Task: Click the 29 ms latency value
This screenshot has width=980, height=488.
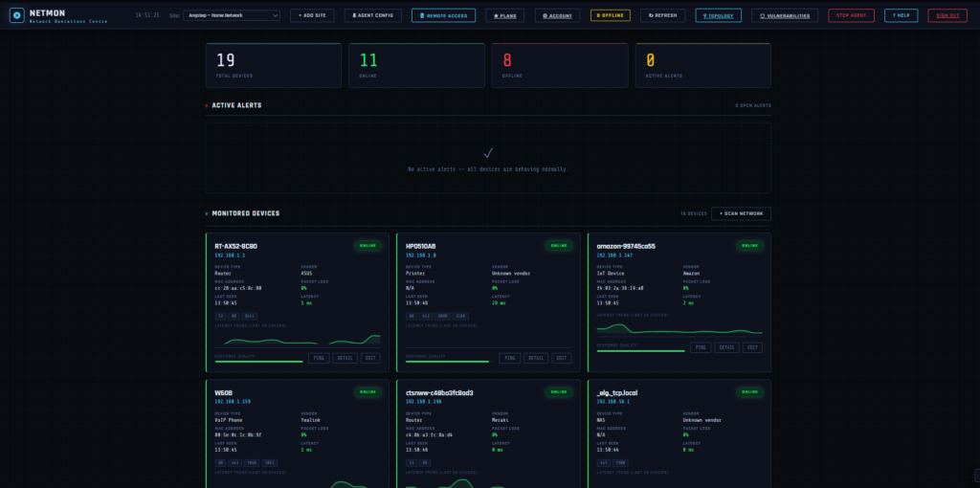Action: [500, 303]
